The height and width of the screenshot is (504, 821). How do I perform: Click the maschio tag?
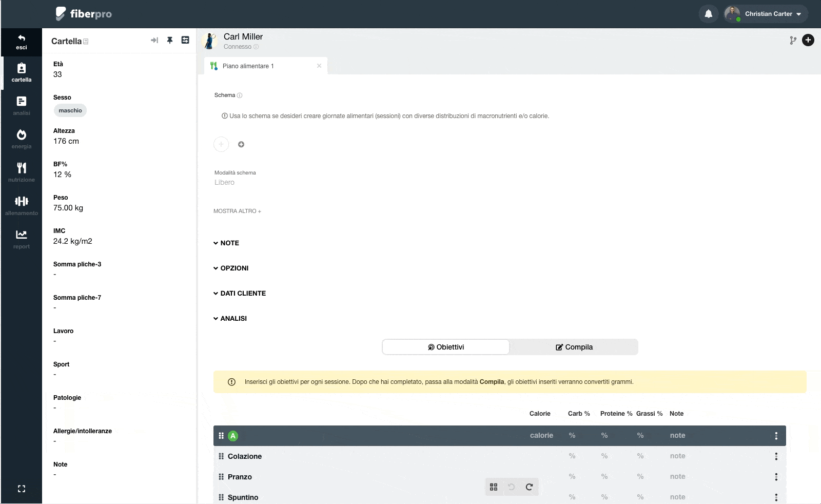pos(70,110)
